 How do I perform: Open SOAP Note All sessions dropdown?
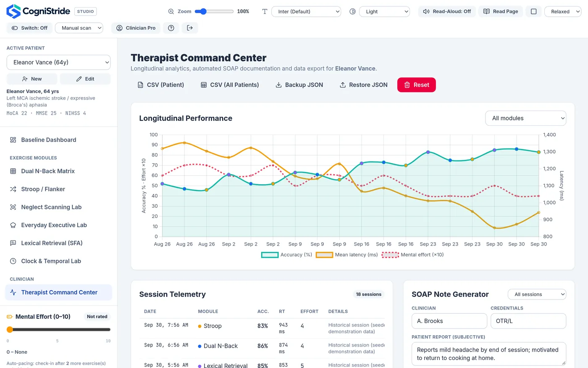[537, 294]
